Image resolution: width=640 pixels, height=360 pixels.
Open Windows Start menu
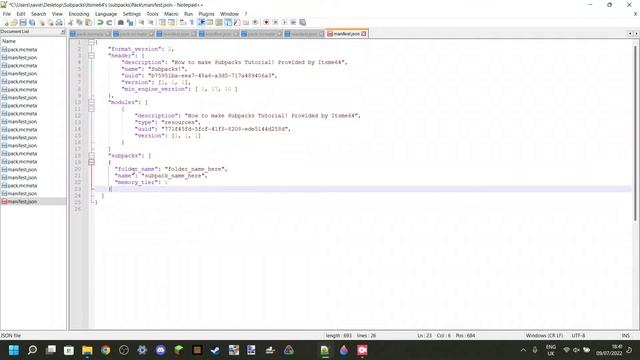tap(13, 350)
